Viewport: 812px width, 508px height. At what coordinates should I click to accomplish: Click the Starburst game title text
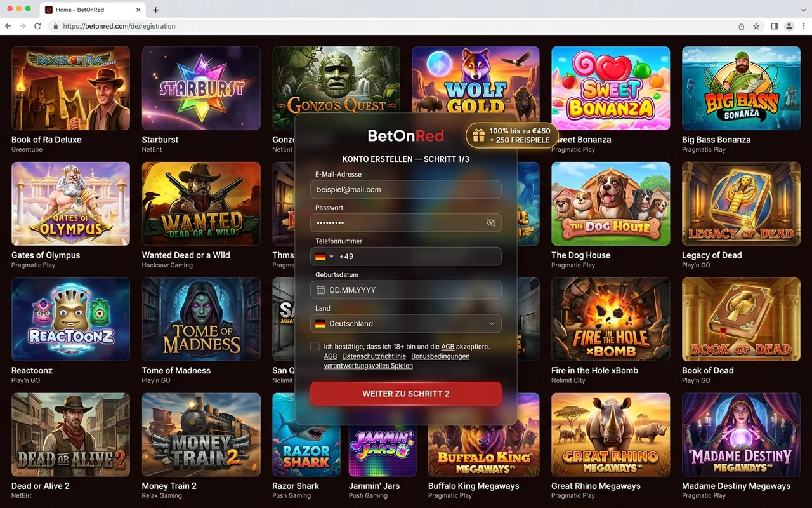pos(160,140)
